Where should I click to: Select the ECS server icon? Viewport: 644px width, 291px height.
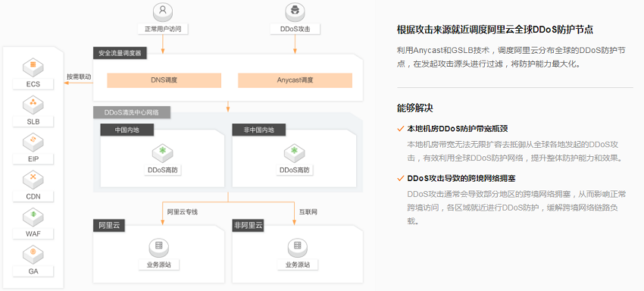click(x=33, y=67)
